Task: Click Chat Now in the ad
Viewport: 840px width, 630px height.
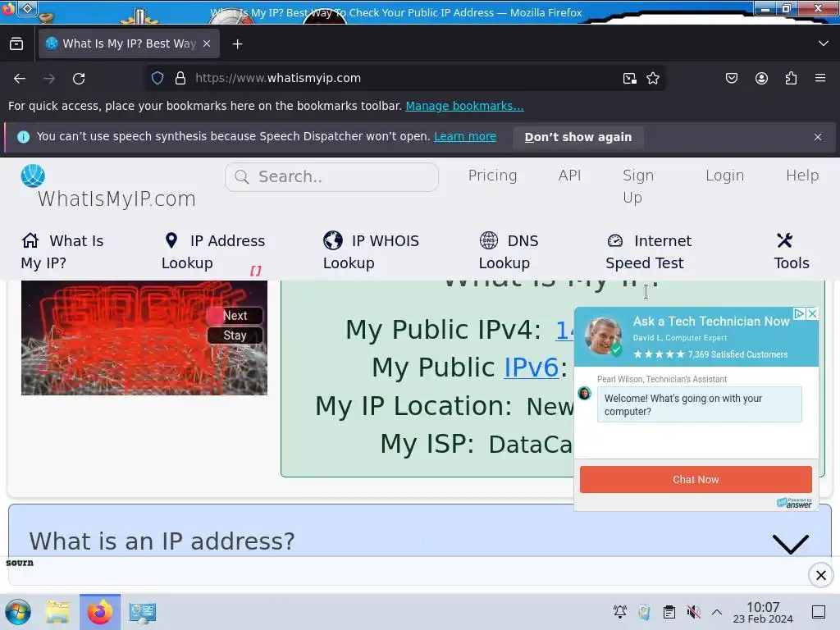Action: tap(696, 479)
